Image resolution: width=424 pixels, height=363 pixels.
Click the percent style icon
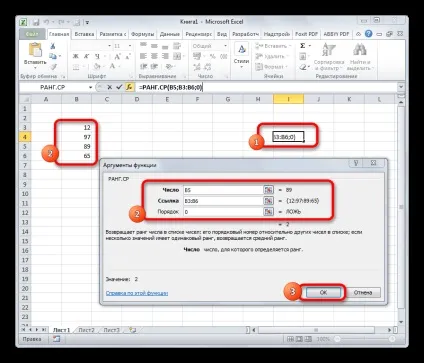coord(213,56)
